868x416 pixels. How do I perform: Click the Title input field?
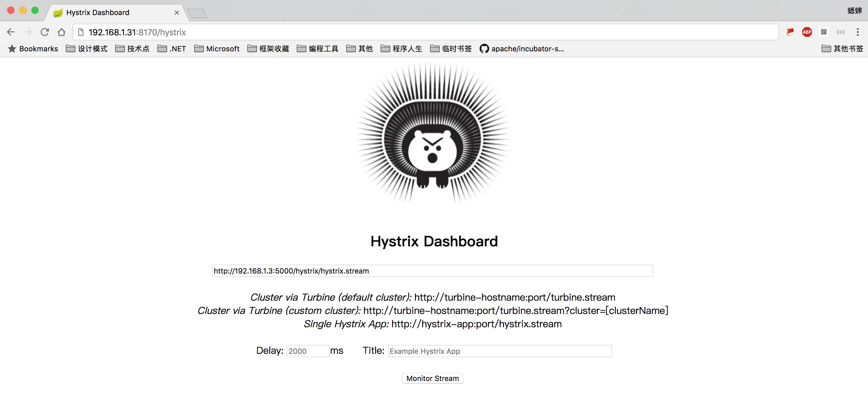(x=500, y=351)
